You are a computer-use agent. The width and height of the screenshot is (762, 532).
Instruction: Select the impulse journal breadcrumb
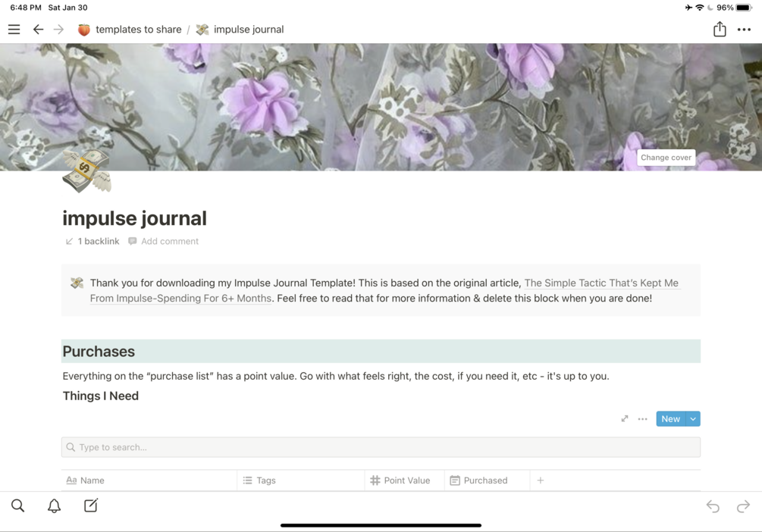[240, 30]
